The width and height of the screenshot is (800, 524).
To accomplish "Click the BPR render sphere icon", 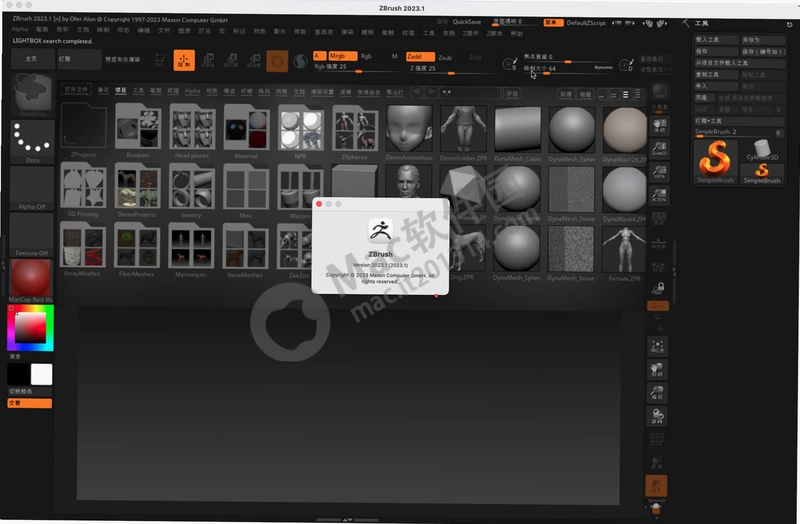I will pyautogui.click(x=660, y=92).
